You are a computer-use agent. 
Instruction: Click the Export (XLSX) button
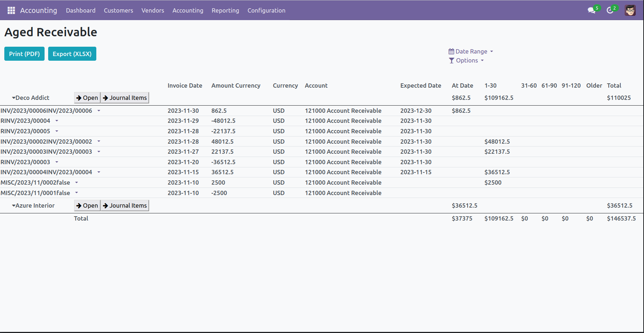click(72, 54)
